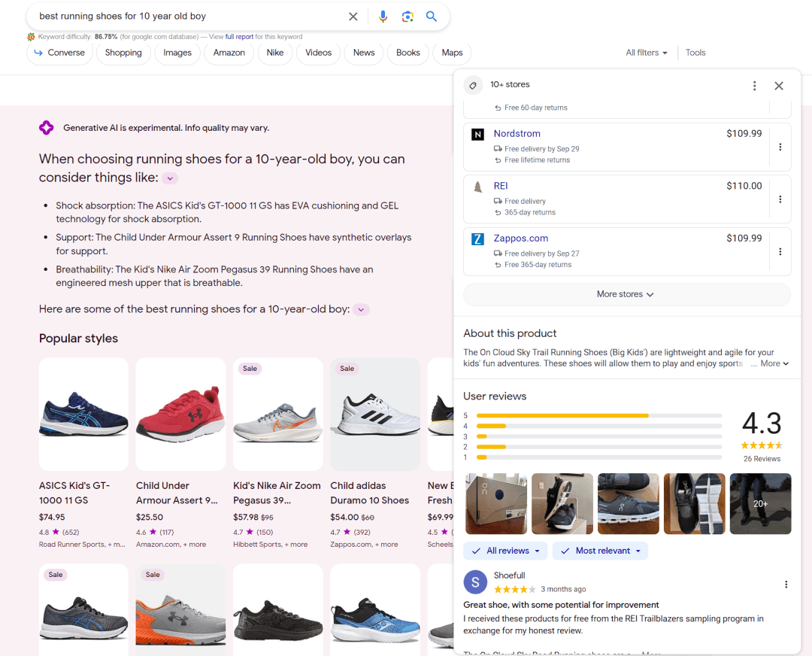Open the red Under Armour Assert 9 card

coord(180,453)
